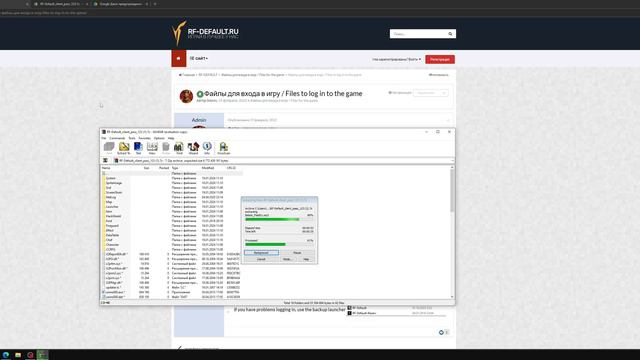Click the magnifier icon in site search box
Image resolution: width=640 pixels, height=360 pixels.
point(450,34)
